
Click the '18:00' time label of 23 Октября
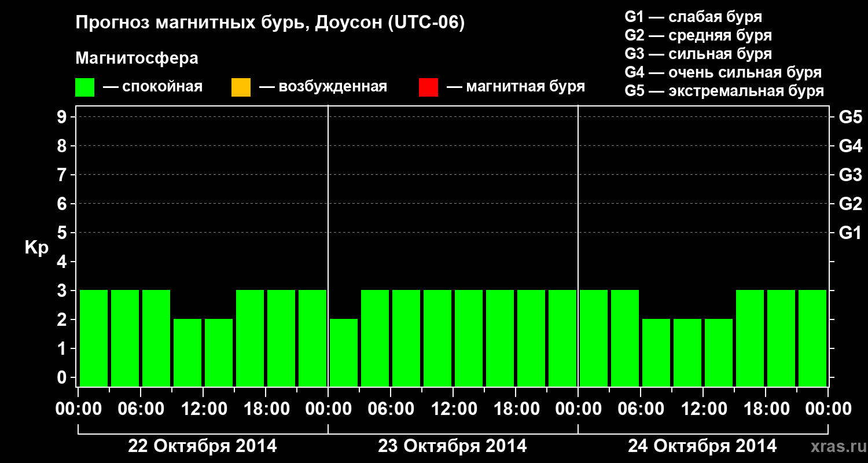516,409
